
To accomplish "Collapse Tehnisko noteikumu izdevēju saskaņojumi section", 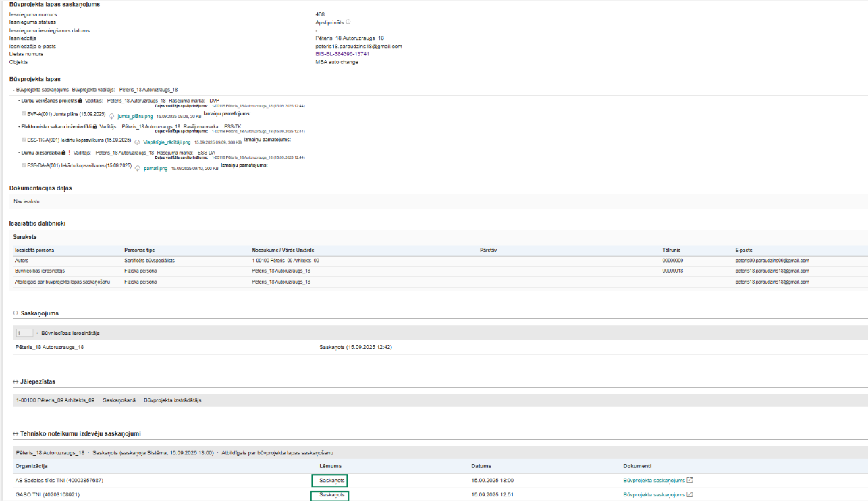I will point(16,433).
